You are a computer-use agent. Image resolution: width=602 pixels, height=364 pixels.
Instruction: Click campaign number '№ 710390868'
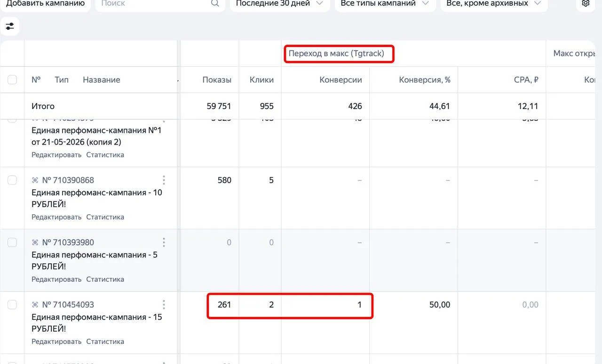(x=68, y=180)
